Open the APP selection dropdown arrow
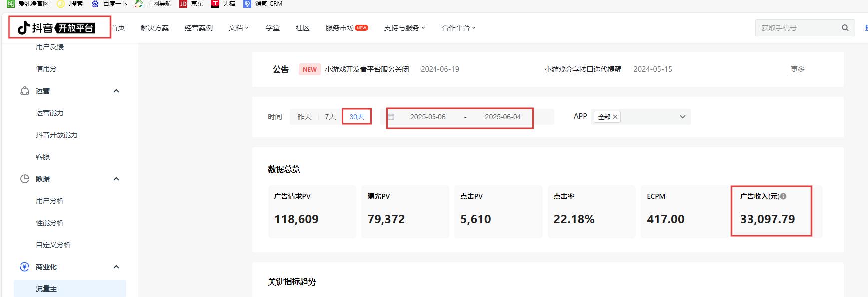Image resolution: width=868 pixels, height=297 pixels. (682, 117)
